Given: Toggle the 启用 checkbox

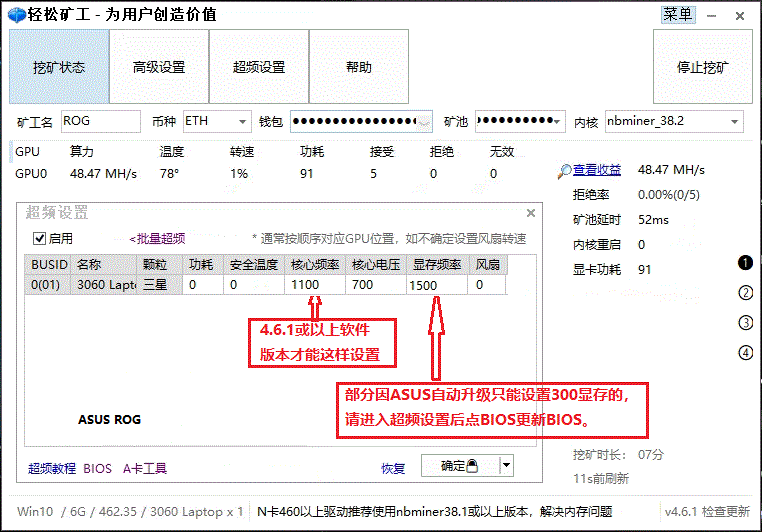Looking at the screenshot, I should coord(40,239).
